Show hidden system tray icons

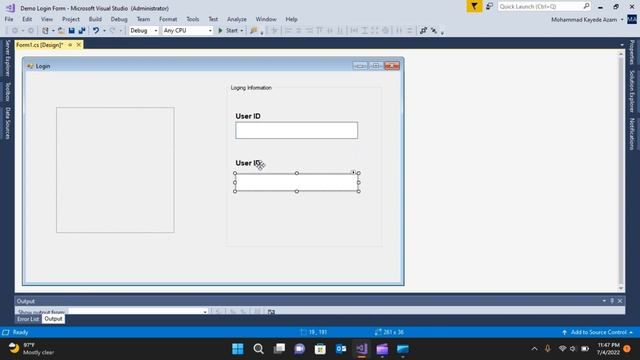(x=534, y=349)
